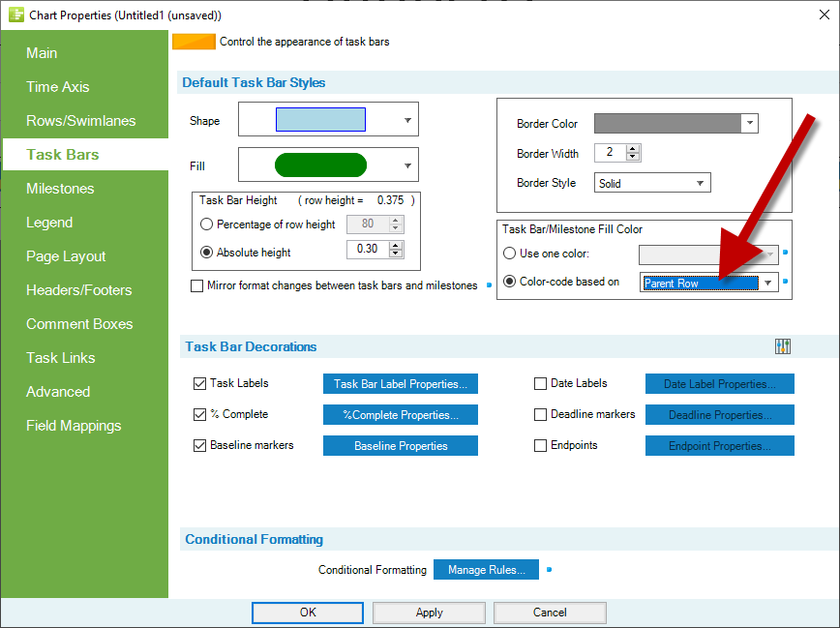Go to Headers/Footers tab
This screenshot has width=840, height=628.
click(x=78, y=290)
